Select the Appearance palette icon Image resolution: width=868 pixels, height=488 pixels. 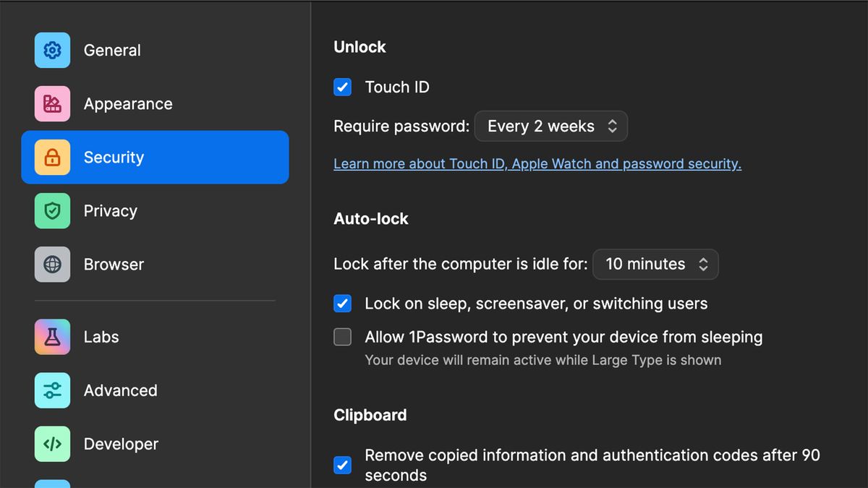point(52,103)
